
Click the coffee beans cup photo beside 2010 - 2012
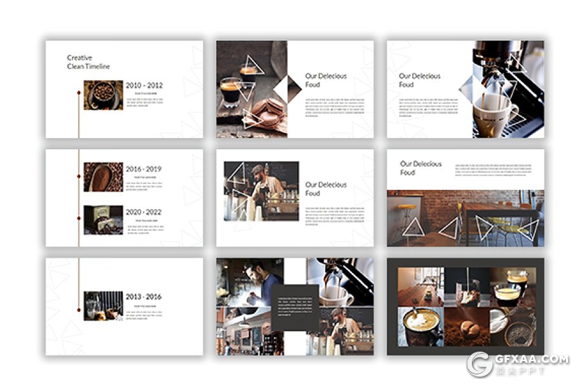pos(103,95)
